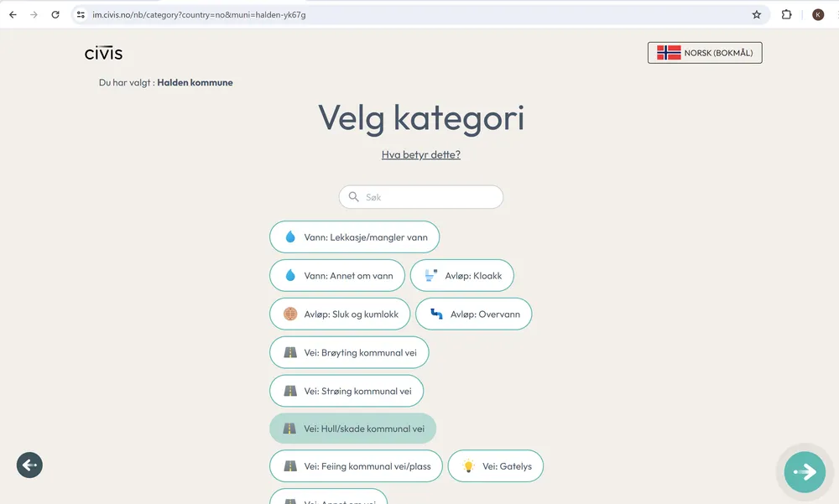Click the dark back arrow button
This screenshot has width=839, height=504.
(29, 465)
